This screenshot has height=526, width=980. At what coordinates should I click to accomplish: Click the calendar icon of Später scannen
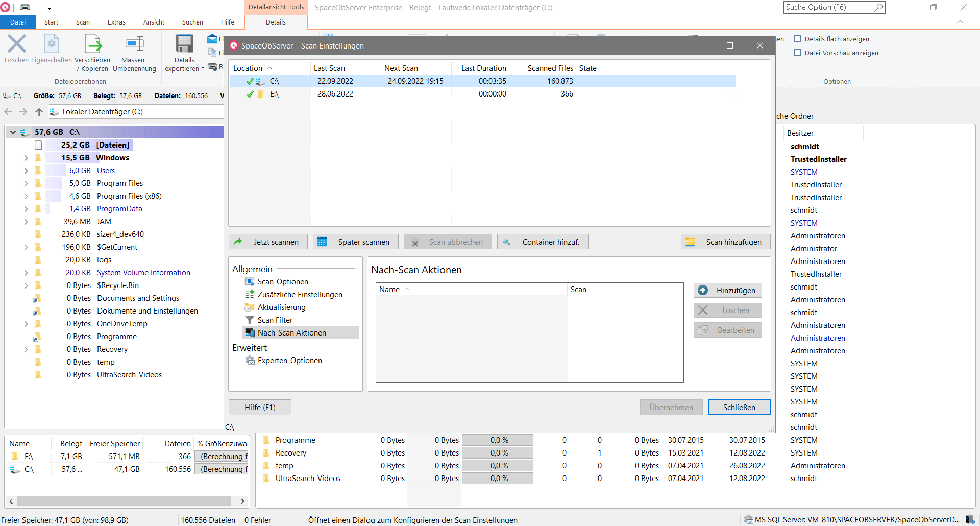pos(322,242)
